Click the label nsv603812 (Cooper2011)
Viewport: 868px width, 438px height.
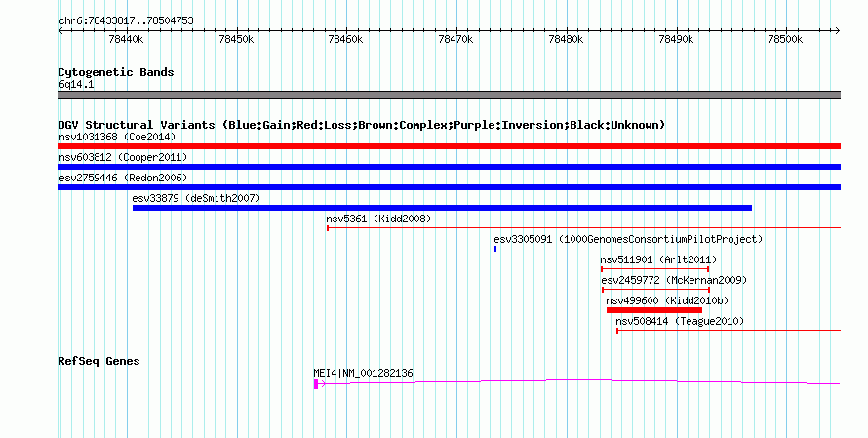(x=123, y=157)
